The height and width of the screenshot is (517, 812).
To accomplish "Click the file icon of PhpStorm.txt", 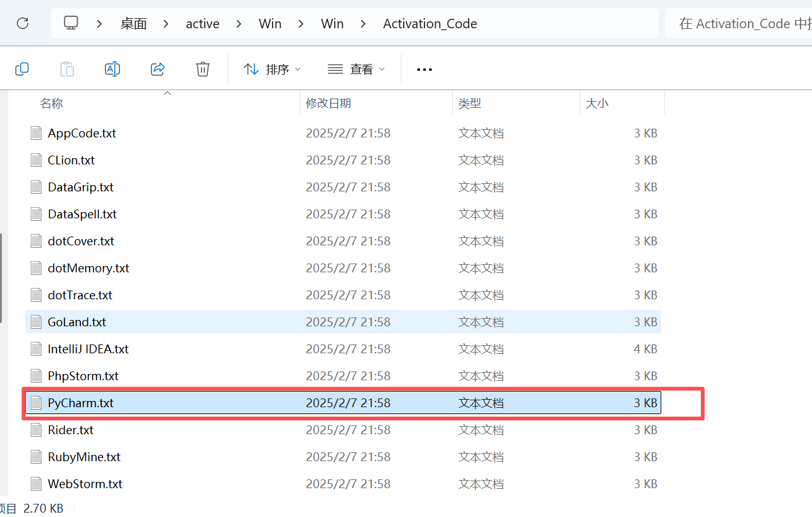I will coord(36,376).
